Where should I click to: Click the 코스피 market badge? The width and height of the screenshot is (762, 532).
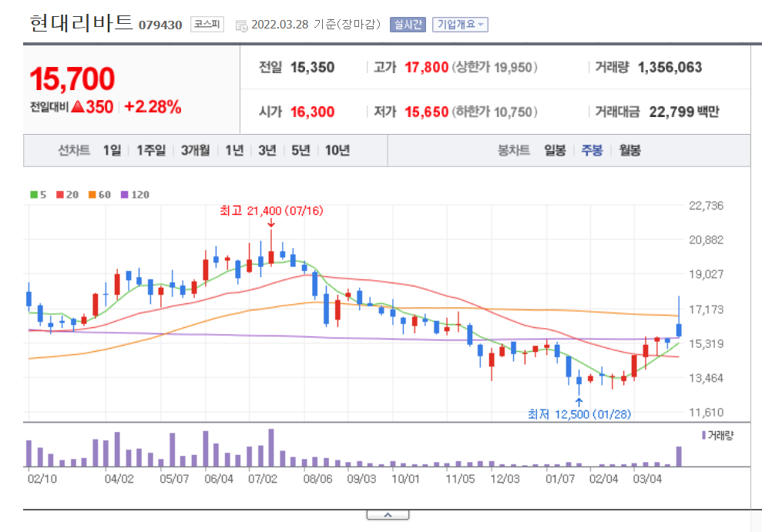pos(207,24)
